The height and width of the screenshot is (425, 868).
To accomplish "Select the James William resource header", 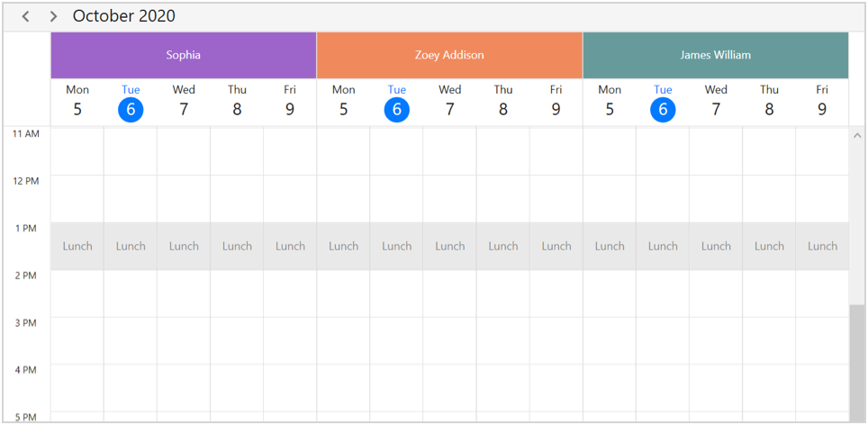I will [x=715, y=55].
